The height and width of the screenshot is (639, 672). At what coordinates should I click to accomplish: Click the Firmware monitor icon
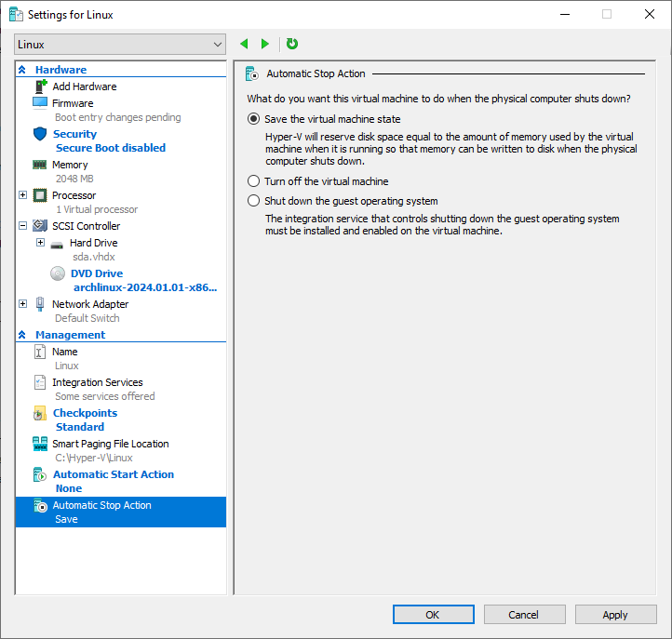pyautogui.click(x=40, y=103)
